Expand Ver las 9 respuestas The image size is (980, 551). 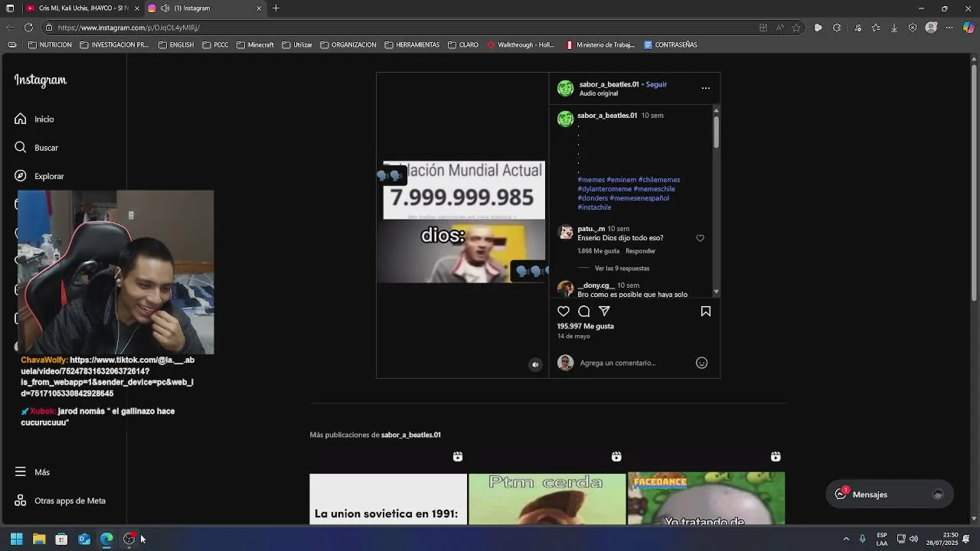click(622, 269)
